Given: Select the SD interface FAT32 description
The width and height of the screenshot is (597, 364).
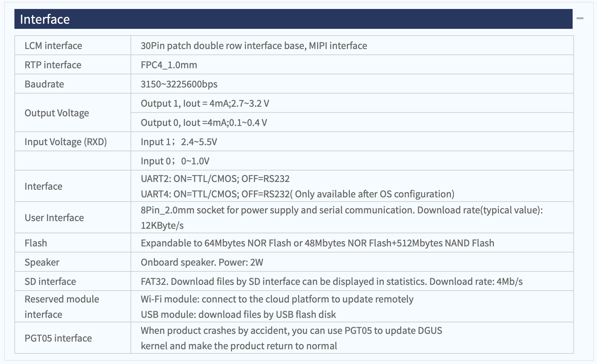Looking at the screenshot, I should [332, 281].
